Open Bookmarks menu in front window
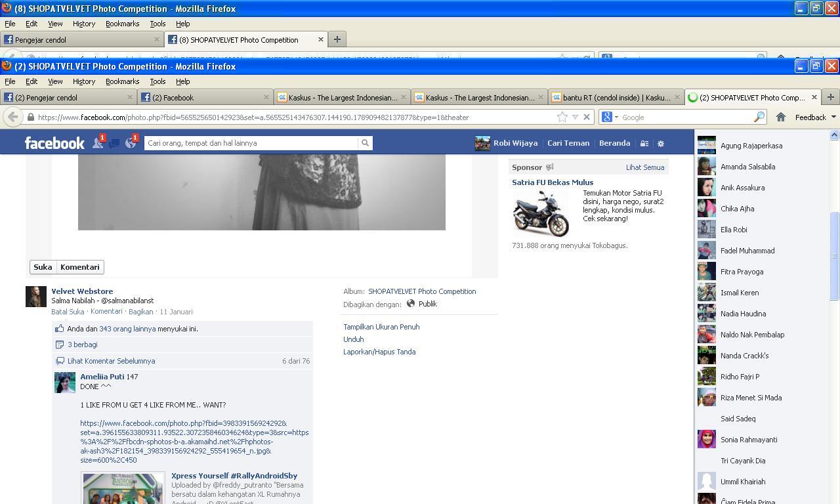840x504 pixels. (122, 81)
